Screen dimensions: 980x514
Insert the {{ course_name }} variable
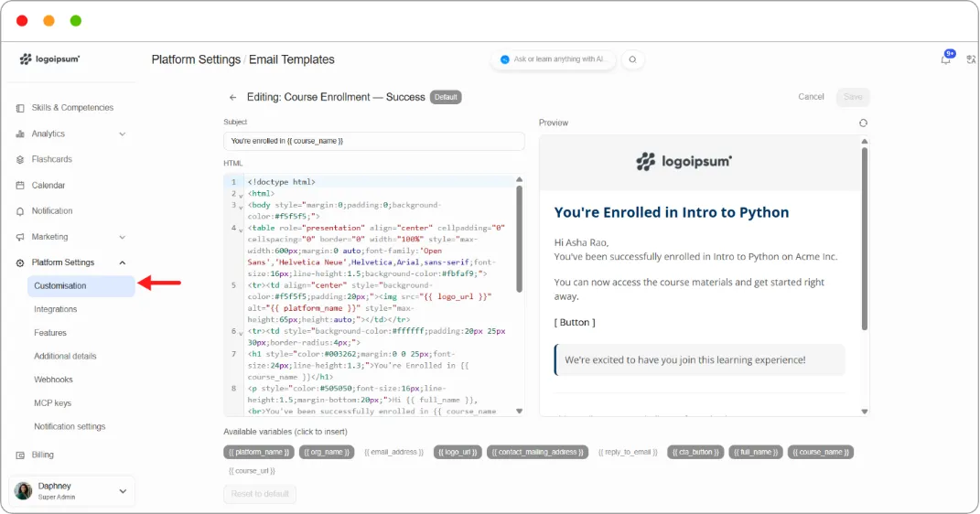pos(821,452)
